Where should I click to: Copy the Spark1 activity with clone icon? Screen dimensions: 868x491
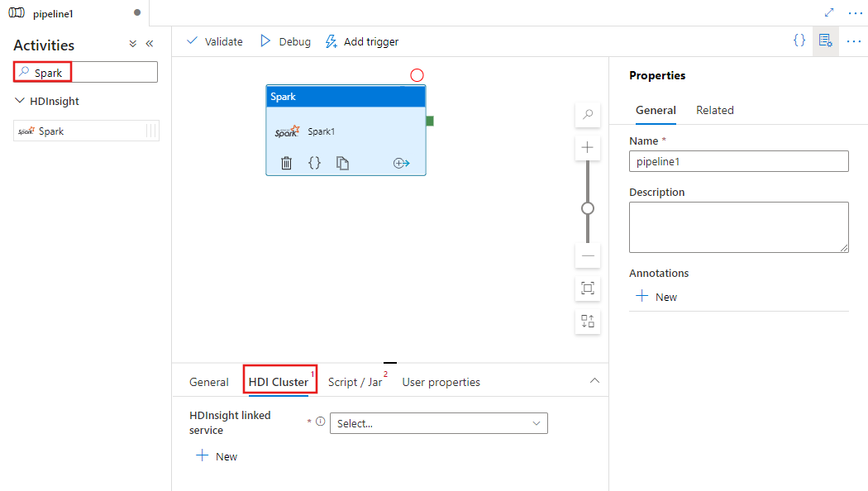(x=342, y=163)
